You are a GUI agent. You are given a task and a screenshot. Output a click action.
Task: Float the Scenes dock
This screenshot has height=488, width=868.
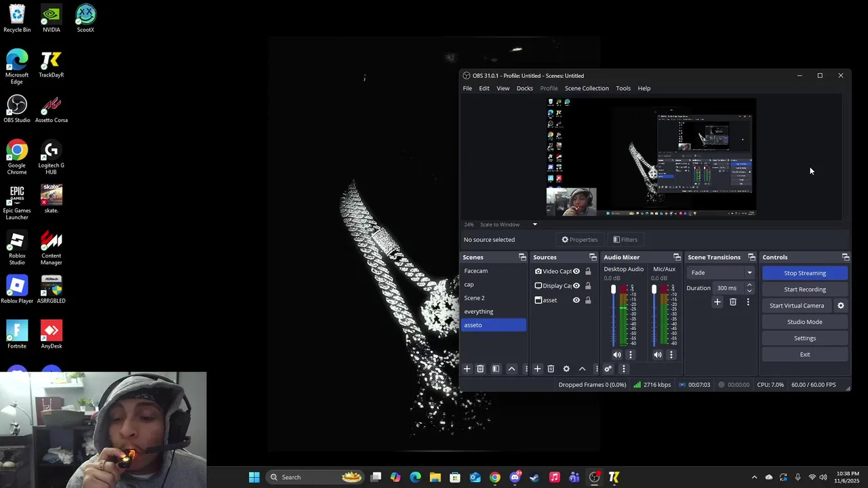coord(522,258)
